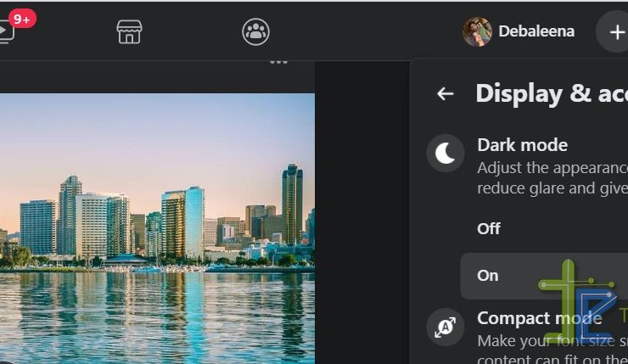Click the Compact mode heading text
628x364 pixels.
pos(539,318)
